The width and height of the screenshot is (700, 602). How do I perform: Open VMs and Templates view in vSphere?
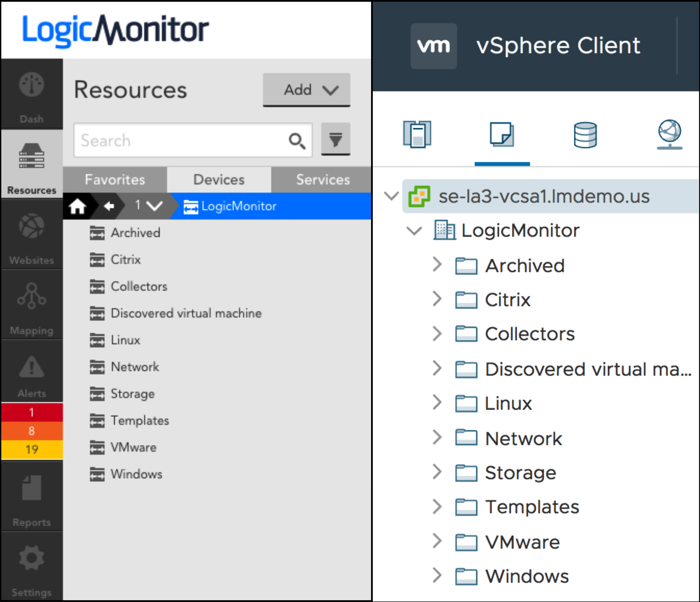pyautogui.click(x=502, y=135)
